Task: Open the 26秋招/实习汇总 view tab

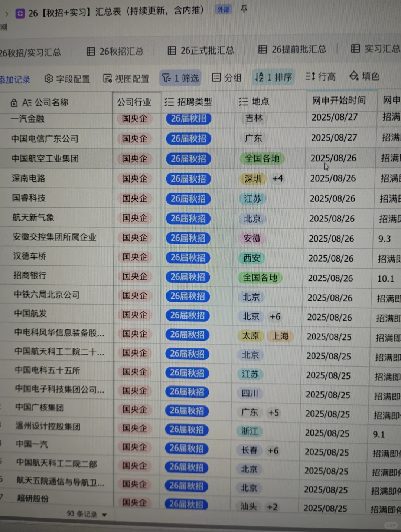Action: point(30,53)
